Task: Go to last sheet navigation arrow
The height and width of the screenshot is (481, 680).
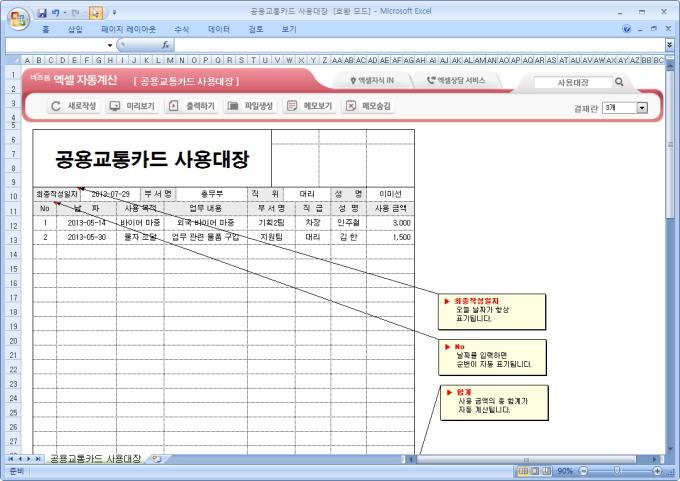Action: click(38, 459)
